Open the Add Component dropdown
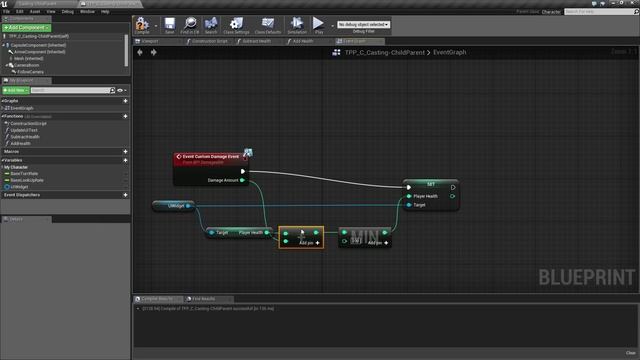This screenshot has height=360, width=640. tap(27, 28)
